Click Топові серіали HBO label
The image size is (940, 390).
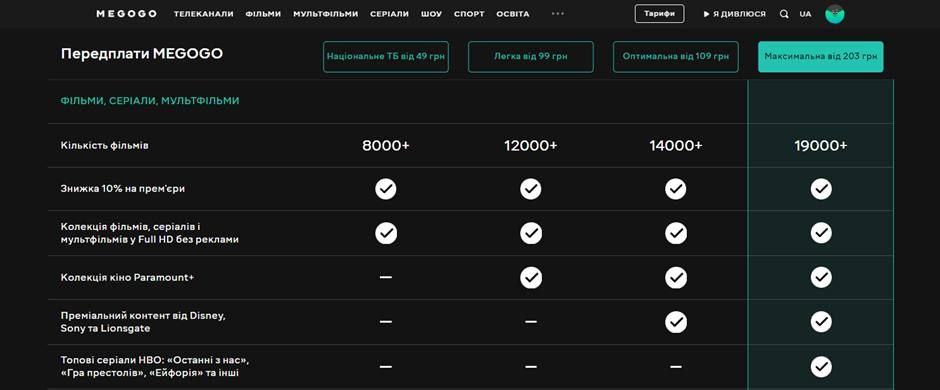[155, 366]
